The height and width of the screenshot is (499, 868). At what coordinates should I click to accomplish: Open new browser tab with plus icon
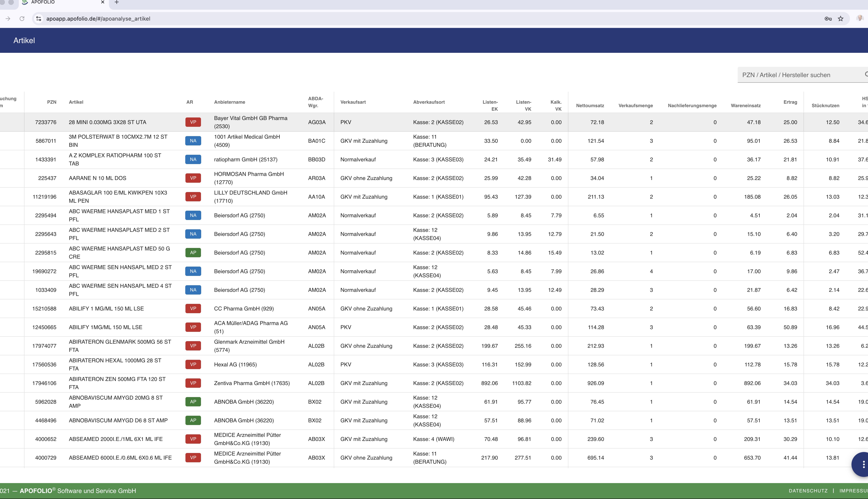pyautogui.click(x=117, y=2)
